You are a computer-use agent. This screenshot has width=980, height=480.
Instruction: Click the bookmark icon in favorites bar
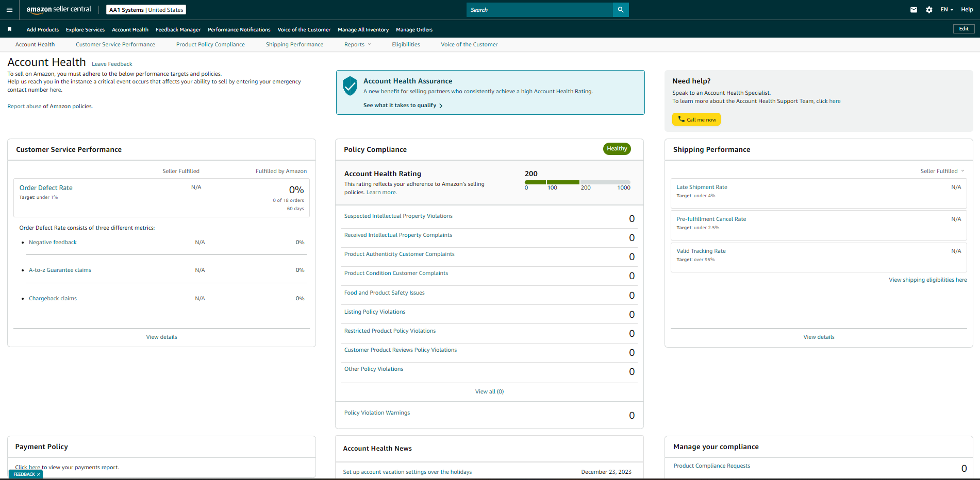click(x=9, y=29)
